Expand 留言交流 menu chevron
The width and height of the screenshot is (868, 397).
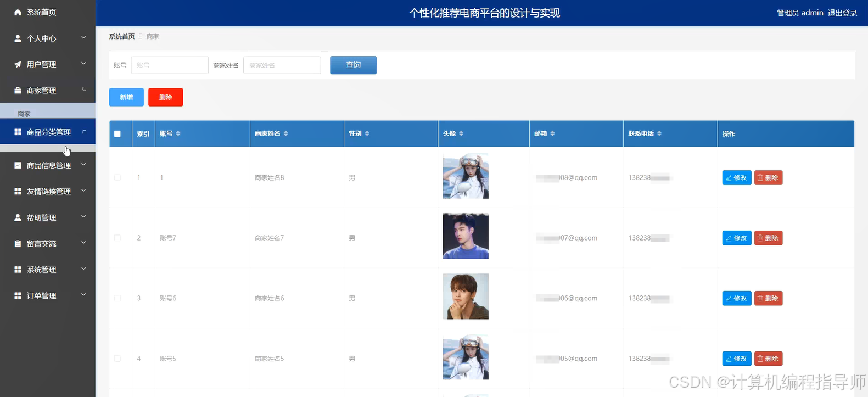click(83, 243)
